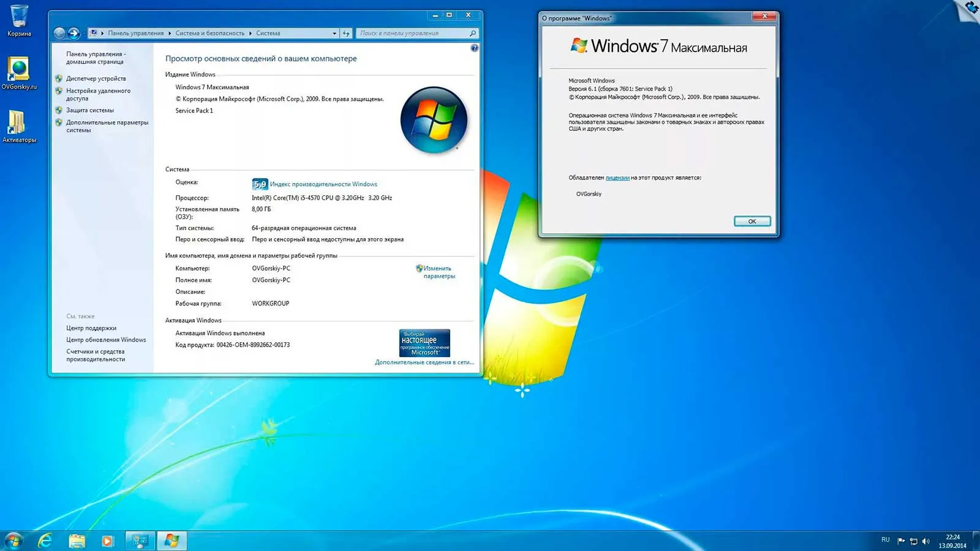Click the processor Intel Core i5-4570 text
The image size is (980, 551).
[x=322, y=198]
